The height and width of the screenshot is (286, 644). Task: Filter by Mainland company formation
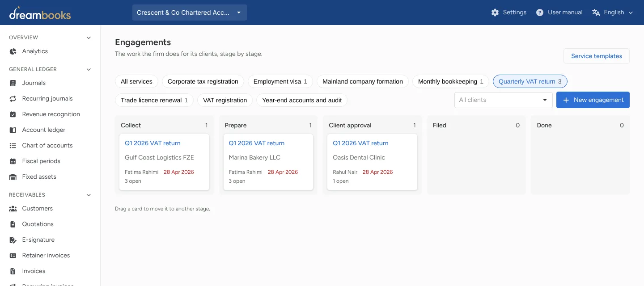coord(363,81)
